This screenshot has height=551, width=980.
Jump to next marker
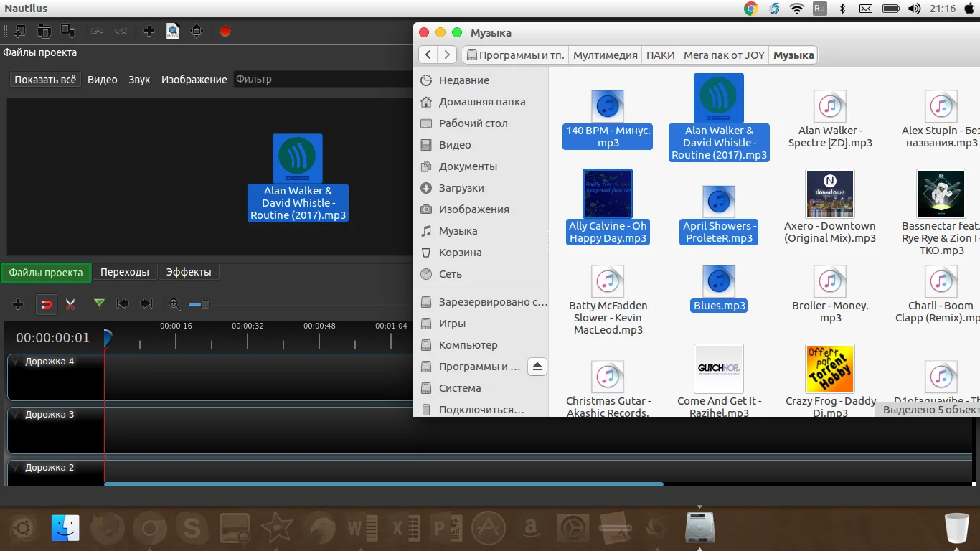tap(146, 304)
